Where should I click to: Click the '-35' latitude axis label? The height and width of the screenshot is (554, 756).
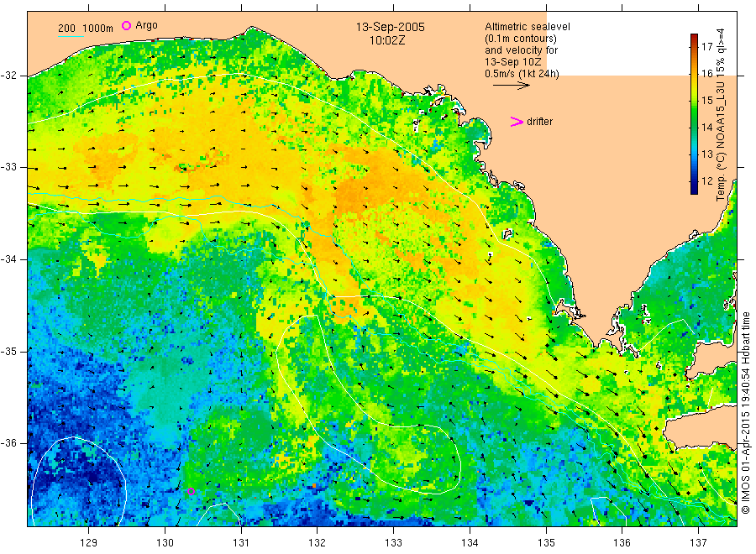click(8, 351)
